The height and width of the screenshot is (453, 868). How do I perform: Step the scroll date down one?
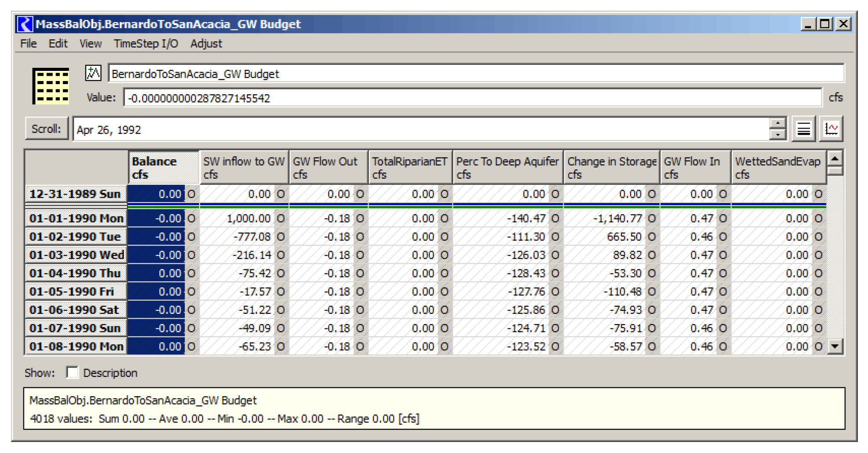tap(778, 135)
